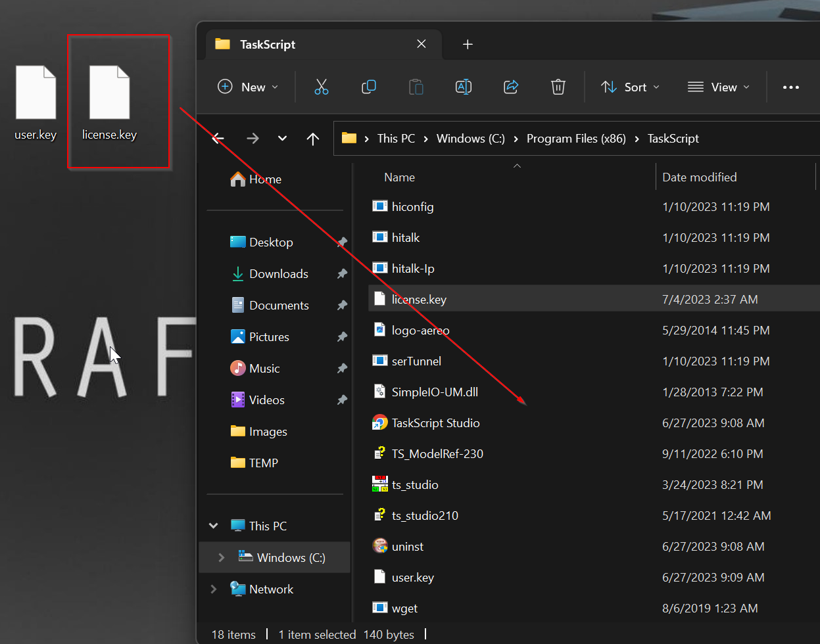820x644 pixels.
Task: Unpin Pictures via its pin icon
Action: click(x=342, y=337)
